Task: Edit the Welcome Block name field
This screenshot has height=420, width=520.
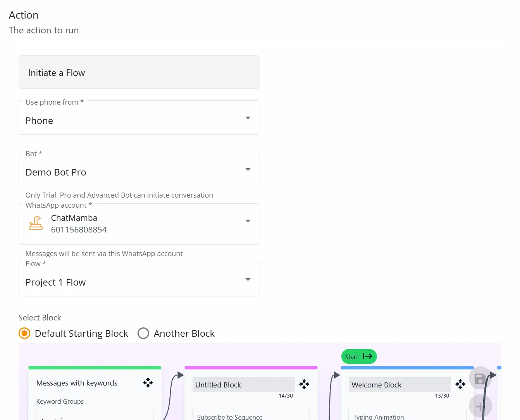Action: click(x=399, y=385)
